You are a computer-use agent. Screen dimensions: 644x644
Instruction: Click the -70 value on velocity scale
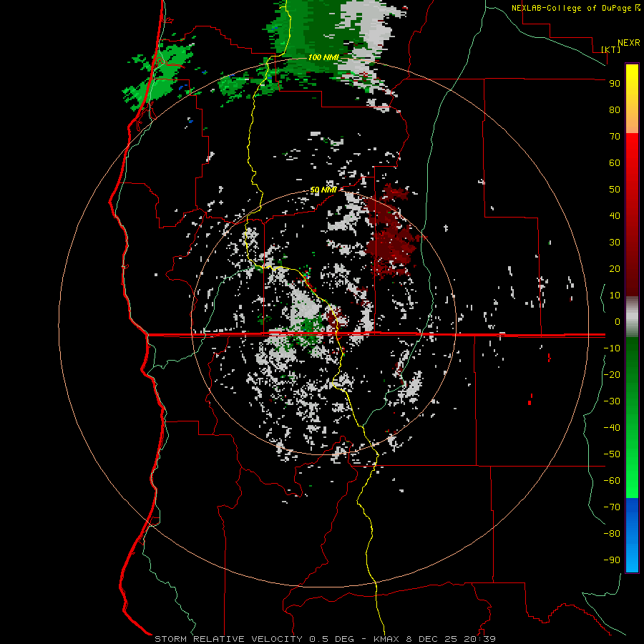(612, 507)
